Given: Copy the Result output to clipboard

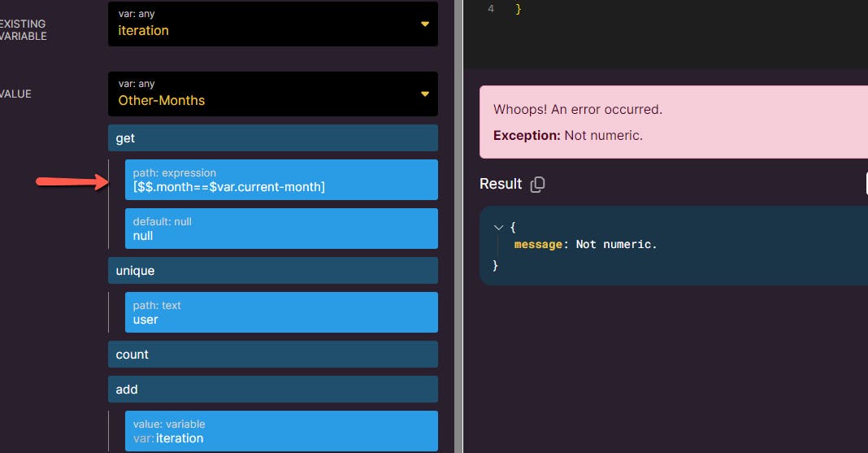Looking at the screenshot, I should coord(537,185).
